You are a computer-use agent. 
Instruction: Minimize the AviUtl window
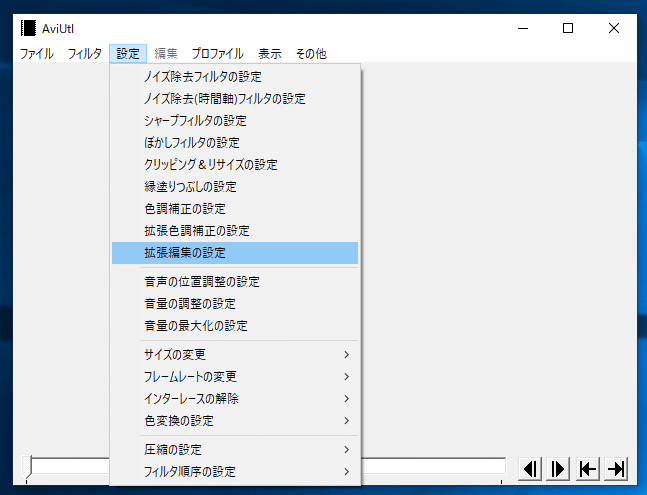click(523, 28)
